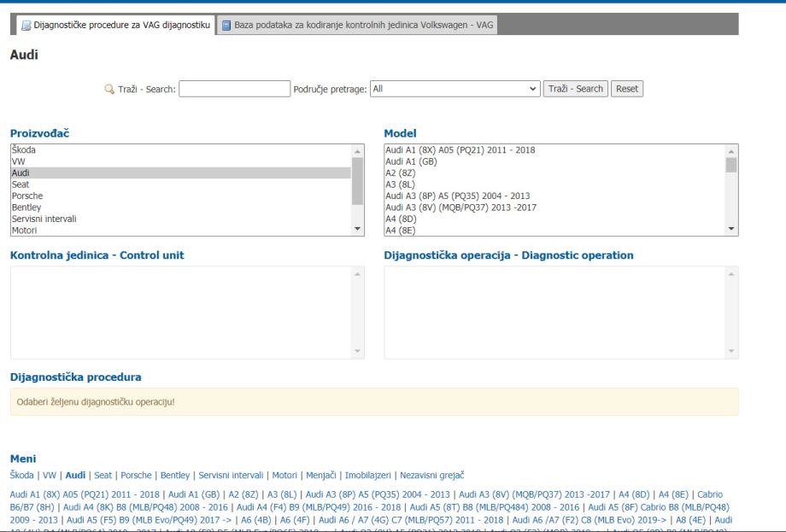Open Motori link in Meni
The image size is (786, 532).
tap(284, 475)
